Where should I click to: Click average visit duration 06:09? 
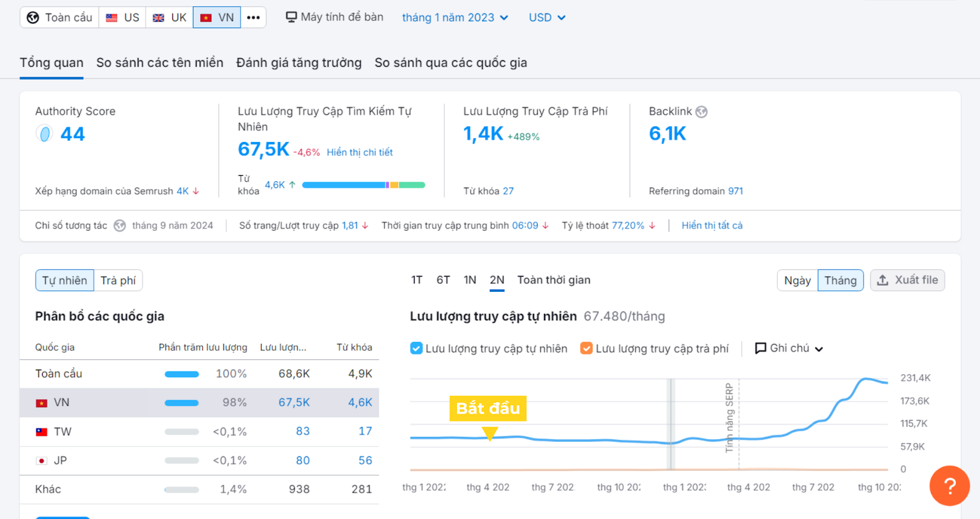pos(525,226)
